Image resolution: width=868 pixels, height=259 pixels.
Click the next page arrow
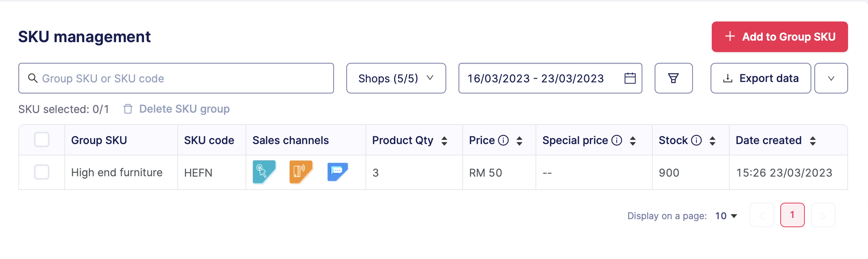[823, 215]
